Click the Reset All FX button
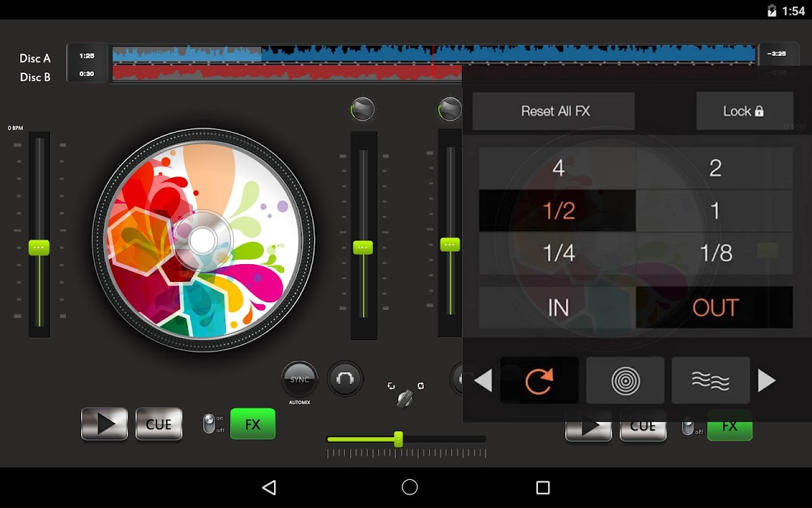The height and width of the screenshot is (508, 812). 554,111
